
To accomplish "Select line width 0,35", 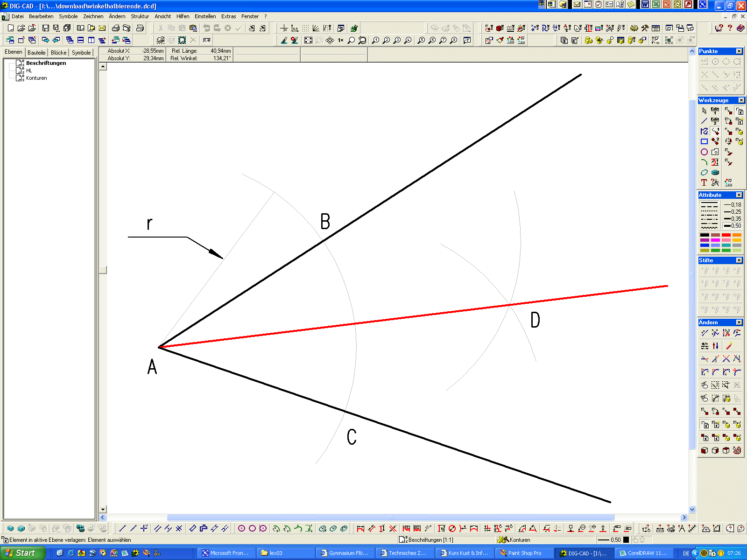I will coord(733,219).
